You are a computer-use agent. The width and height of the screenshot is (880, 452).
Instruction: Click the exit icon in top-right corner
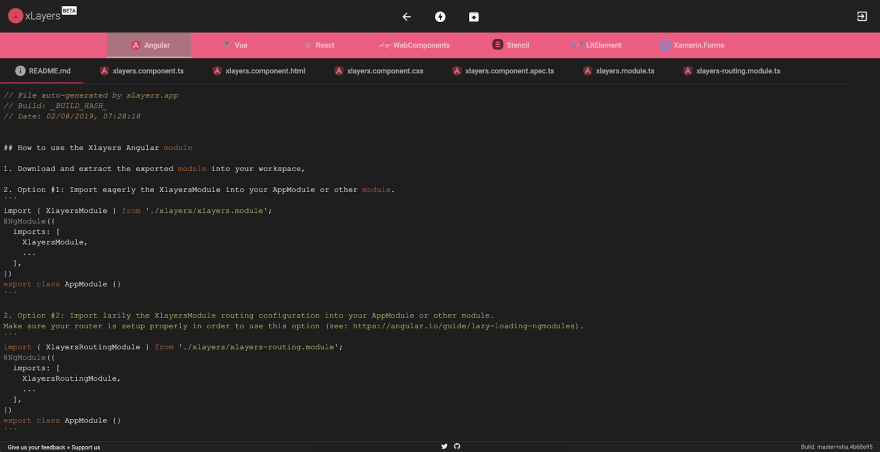pos(862,16)
